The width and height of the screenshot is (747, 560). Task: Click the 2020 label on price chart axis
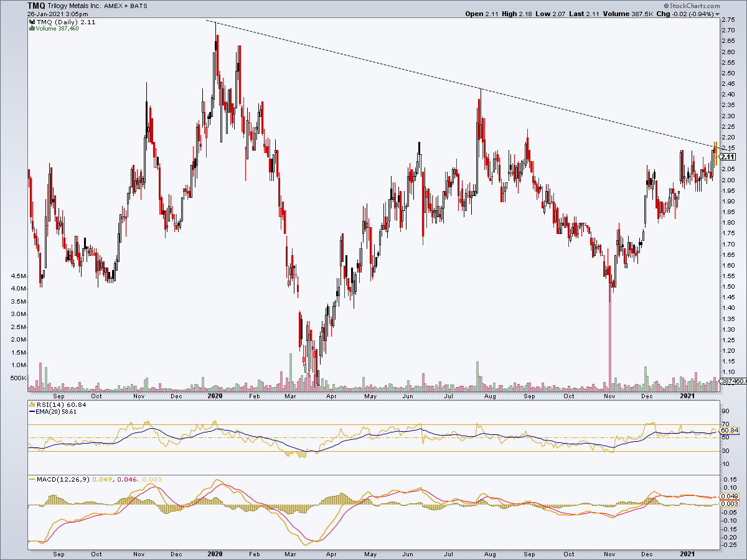[x=215, y=396]
